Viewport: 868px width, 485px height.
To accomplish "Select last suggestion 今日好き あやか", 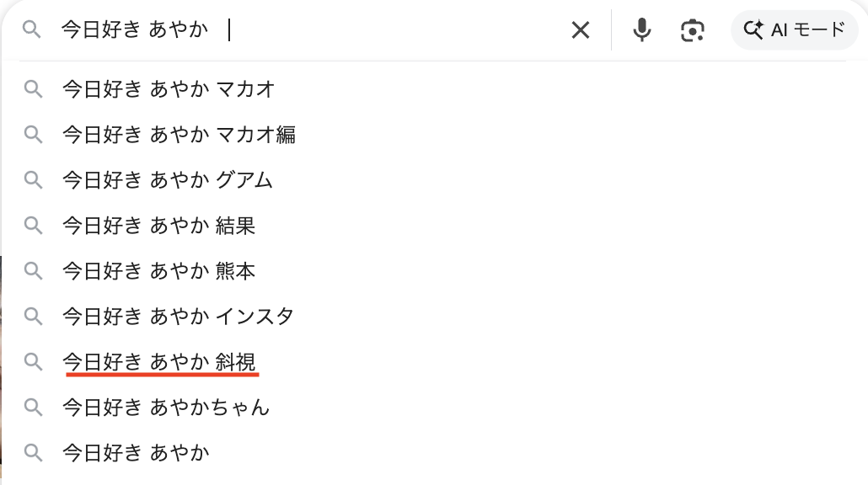I will click(x=136, y=453).
